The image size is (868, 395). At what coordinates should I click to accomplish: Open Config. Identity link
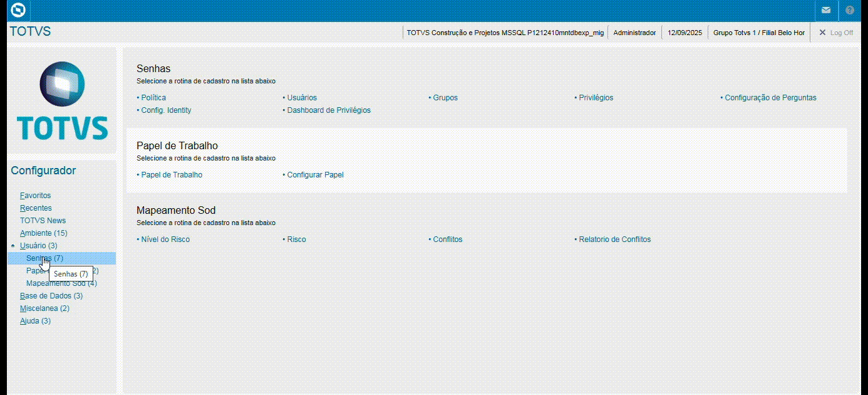tap(166, 110)
